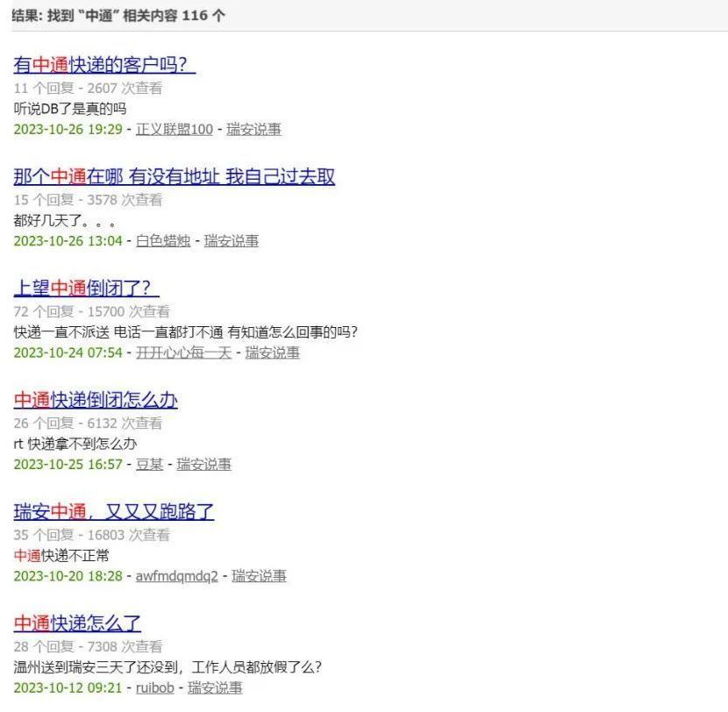The height and width of the screenshot is (712, 728).
Task: Open 瑞安说事 board link beside ruibob
Action: point(215,687)
